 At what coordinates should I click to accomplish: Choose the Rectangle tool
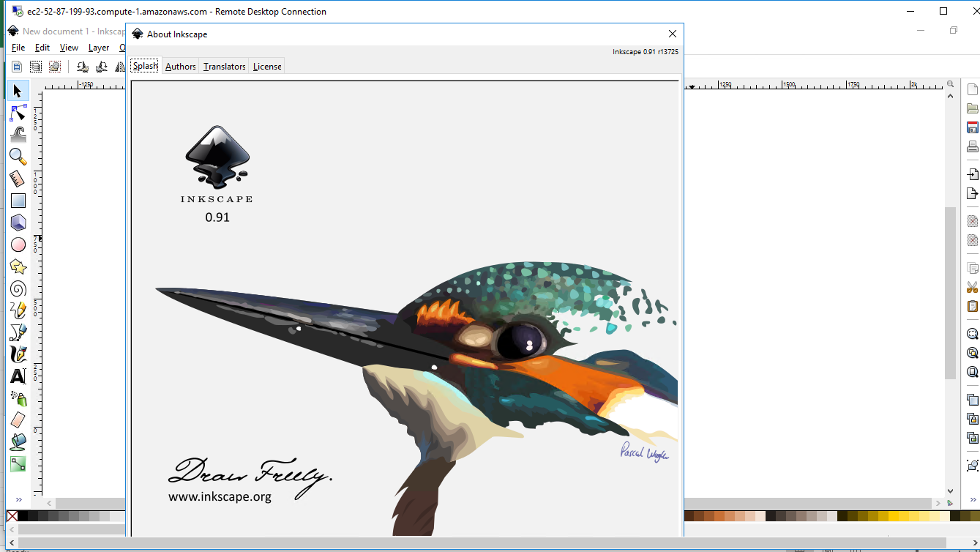pos(18,200)
